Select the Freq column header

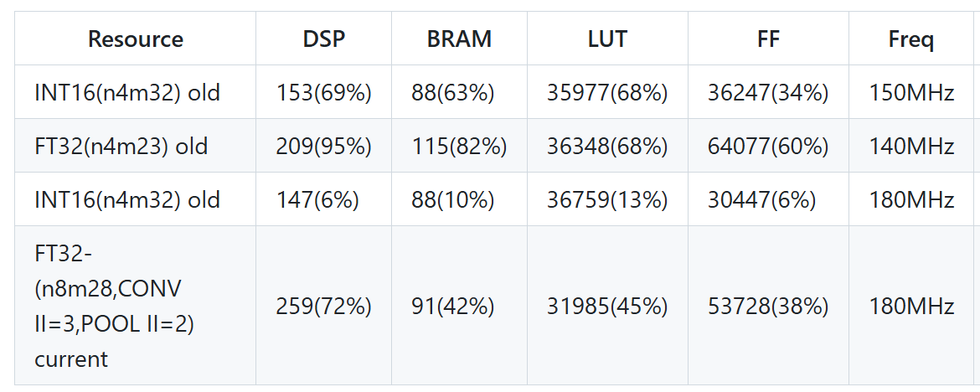pyautogui.click(x=911, y=39)
